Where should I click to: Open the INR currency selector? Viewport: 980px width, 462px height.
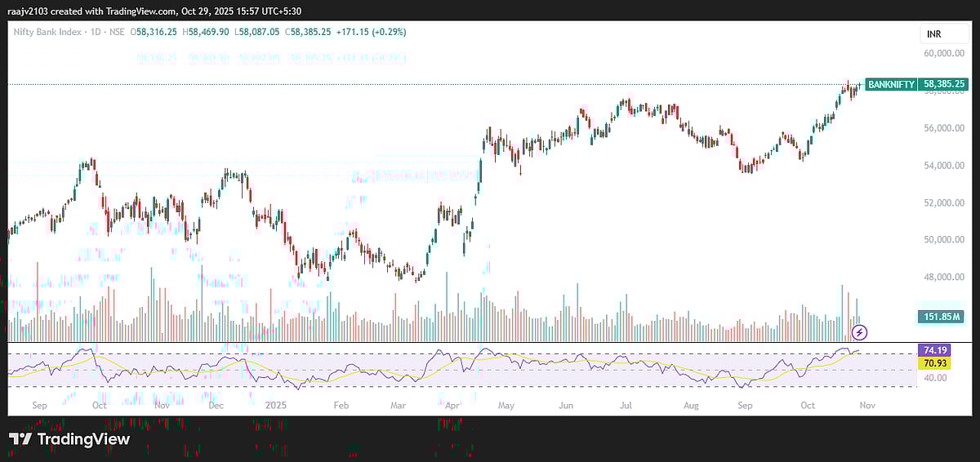coord(933,33)
